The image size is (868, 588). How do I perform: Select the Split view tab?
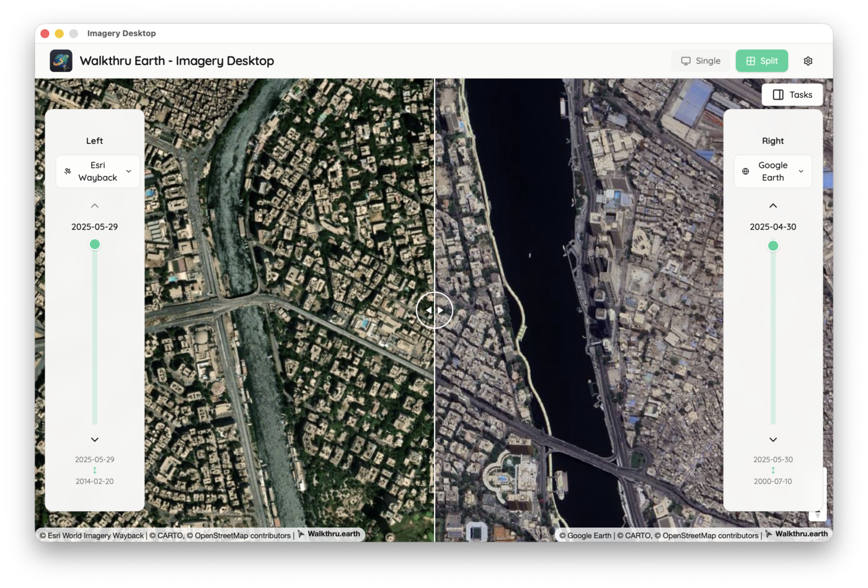[761, 61]
